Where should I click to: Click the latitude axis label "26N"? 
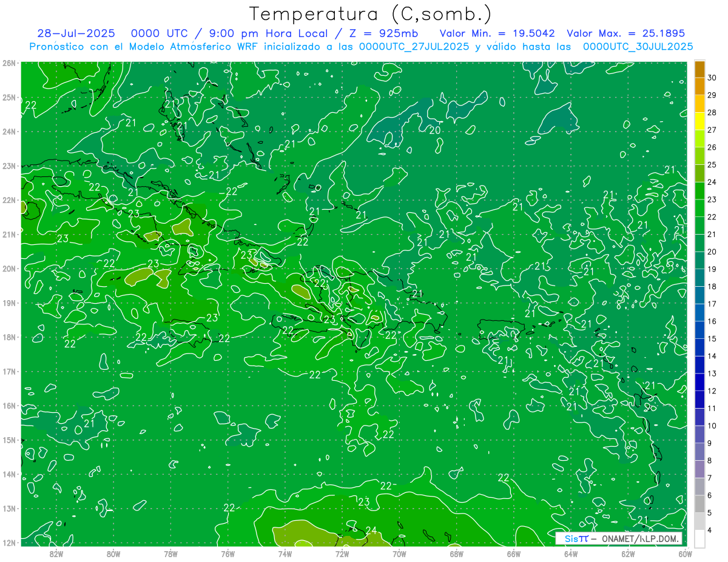9,63
